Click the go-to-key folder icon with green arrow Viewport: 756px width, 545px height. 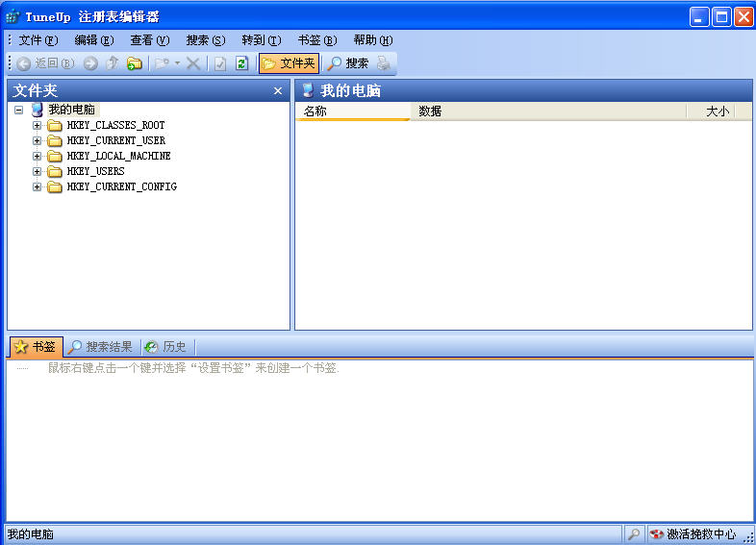coord(134,63)
